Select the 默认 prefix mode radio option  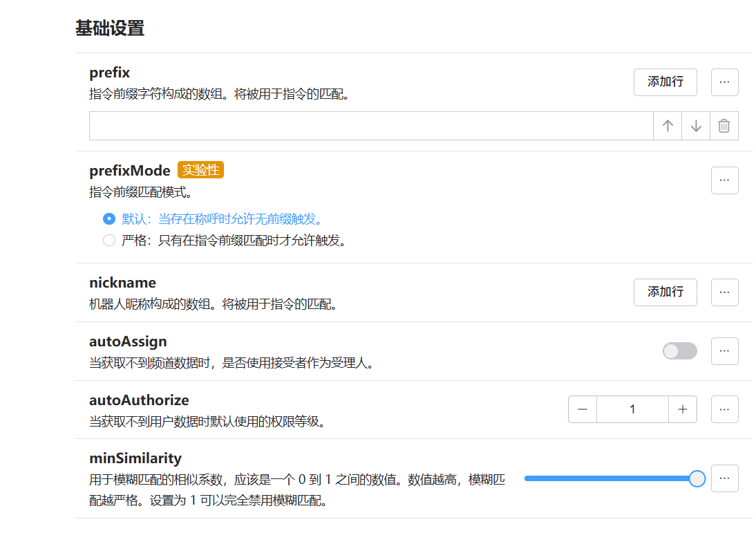point(109,219)
